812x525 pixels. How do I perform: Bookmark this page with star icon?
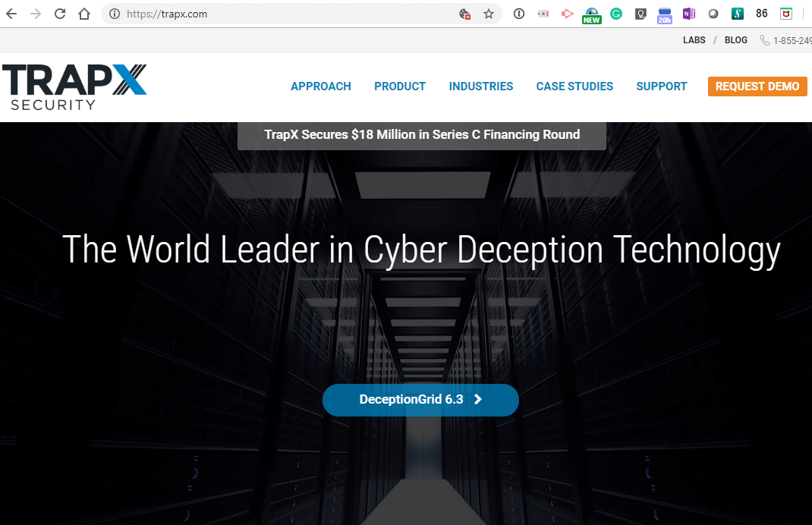point(489,14)
